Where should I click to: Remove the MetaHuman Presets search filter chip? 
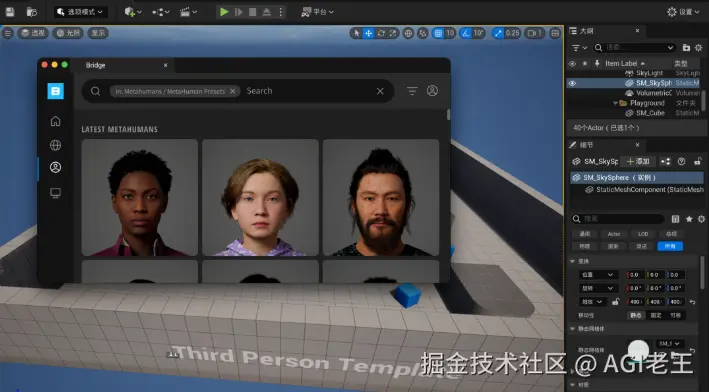click(x=232, y=91)
